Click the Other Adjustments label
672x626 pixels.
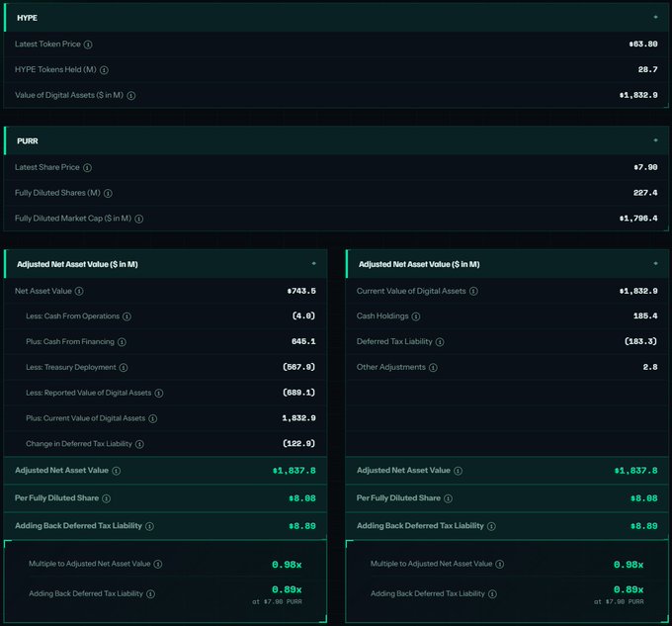coord(391,368)
